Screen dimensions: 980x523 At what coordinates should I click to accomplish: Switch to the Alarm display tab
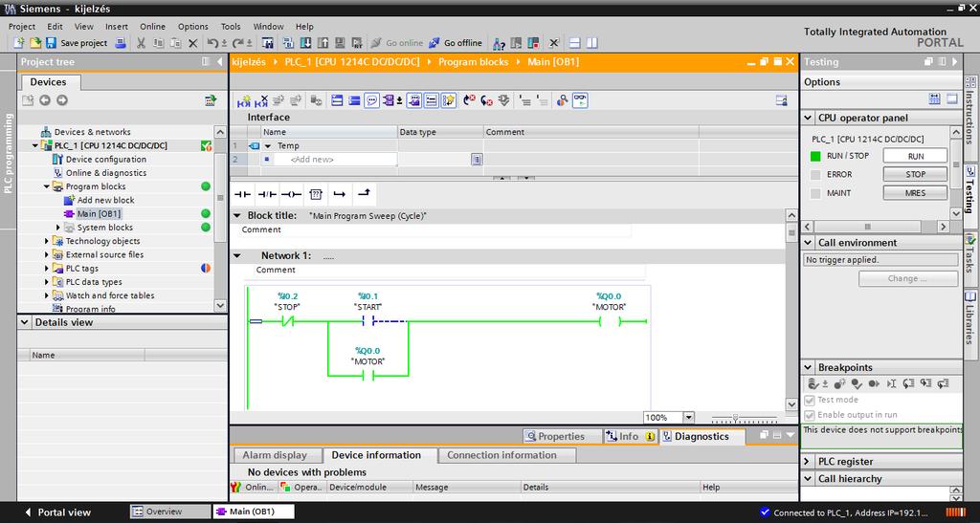pos(275,455)
